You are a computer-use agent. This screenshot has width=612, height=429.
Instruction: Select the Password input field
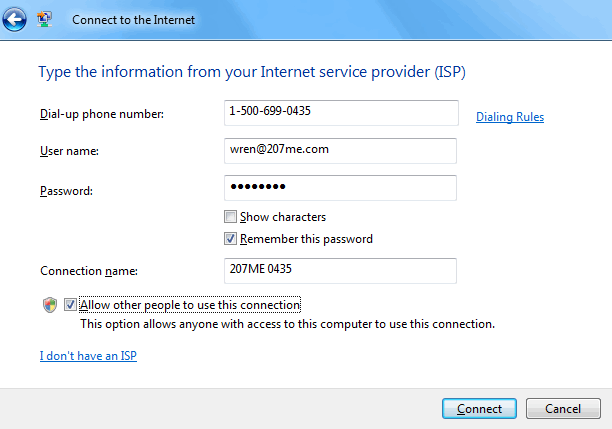[x=340, y=188]
